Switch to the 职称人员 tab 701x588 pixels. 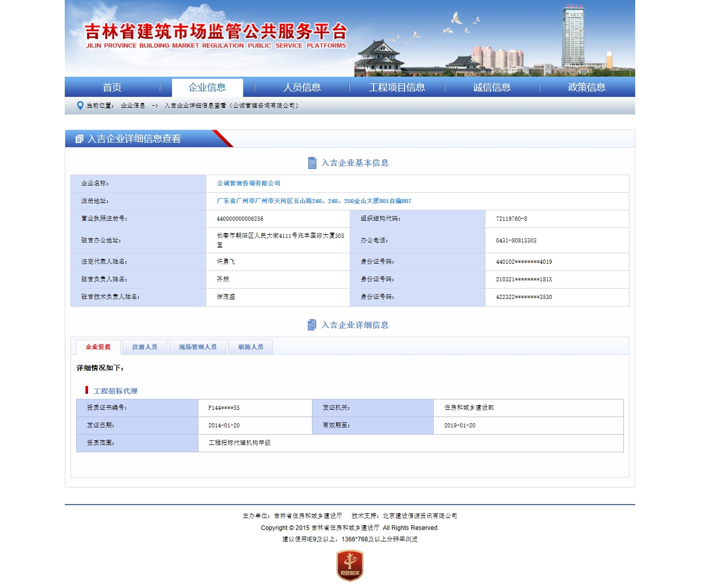251,347
